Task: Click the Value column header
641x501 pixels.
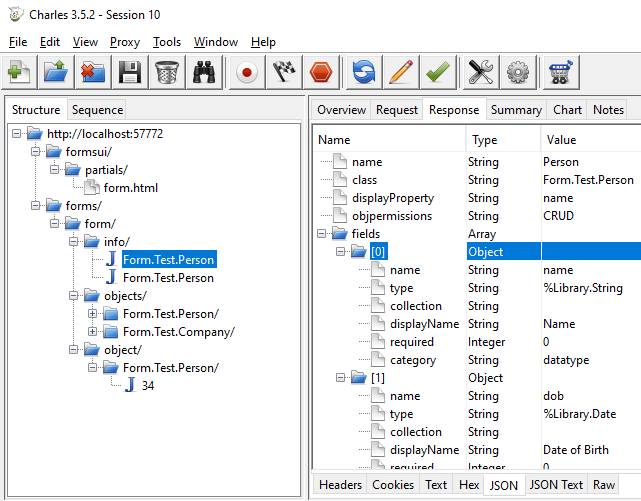Action: point(561,140)
